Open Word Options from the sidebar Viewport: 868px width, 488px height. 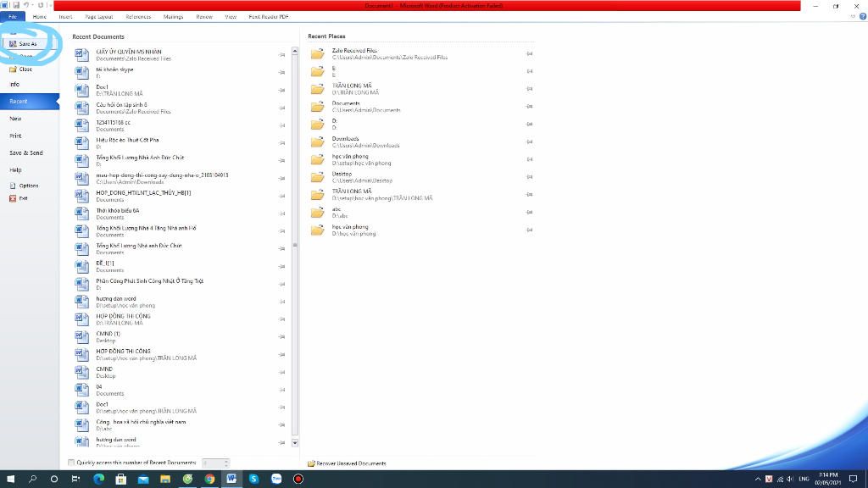(25, 186)
